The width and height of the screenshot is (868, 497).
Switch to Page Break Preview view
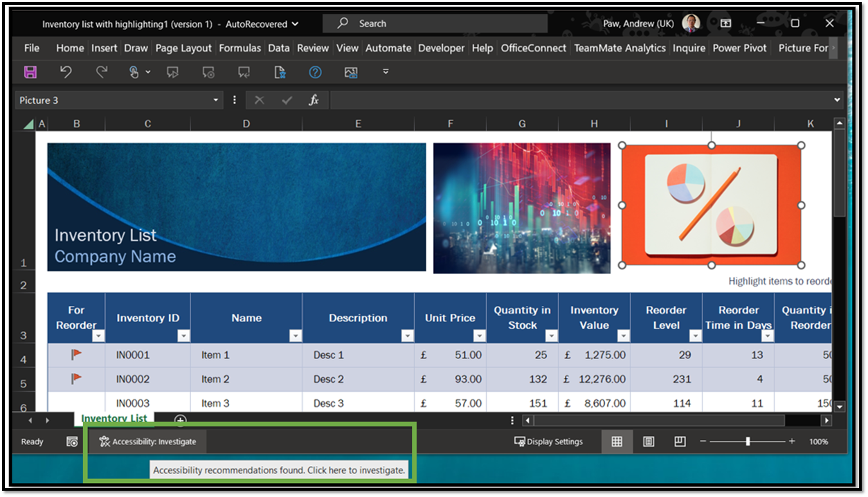[680, 442]
